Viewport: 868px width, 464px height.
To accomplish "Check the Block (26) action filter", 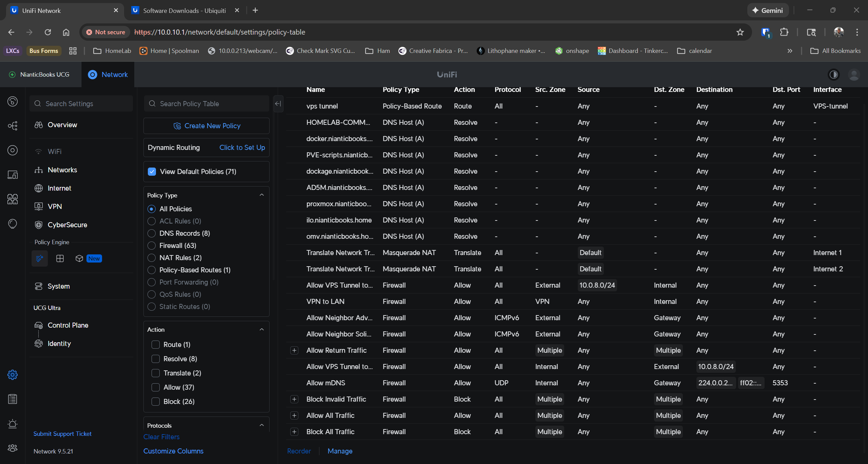I will tap(156, 402).
